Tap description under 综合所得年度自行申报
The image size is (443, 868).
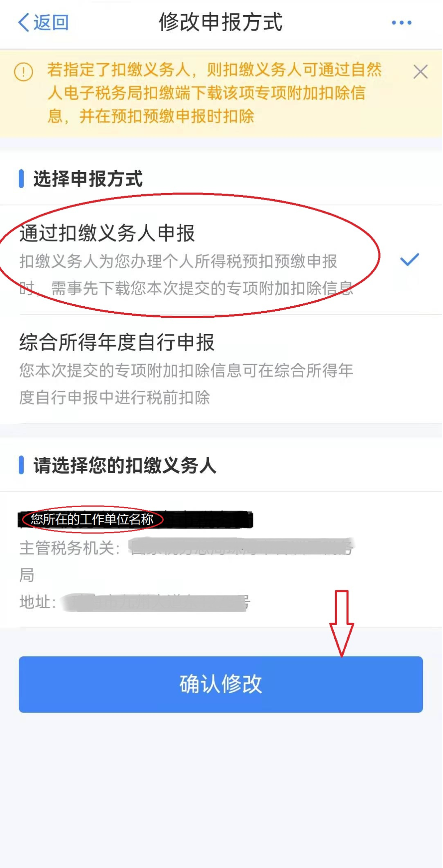tap(186, 384)
